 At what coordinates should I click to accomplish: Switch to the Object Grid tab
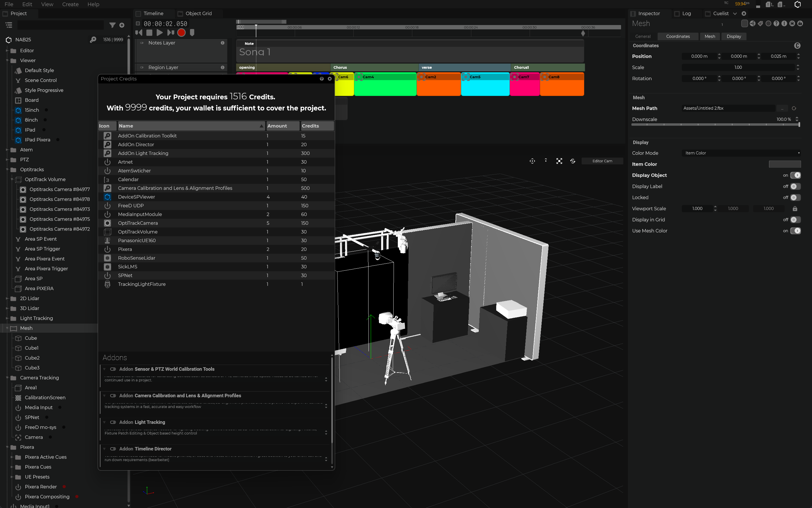pyautogui.click(x=198, y=14)
